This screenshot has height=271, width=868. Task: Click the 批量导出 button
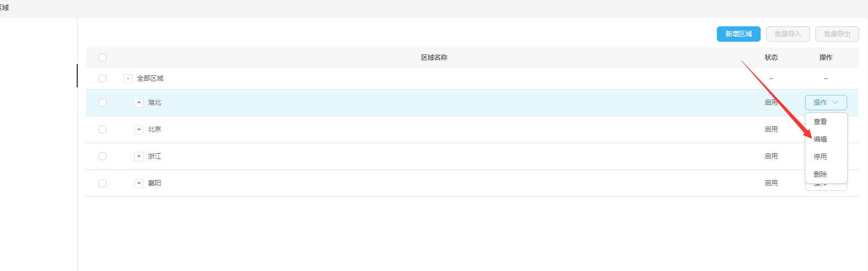pos(837,34)
